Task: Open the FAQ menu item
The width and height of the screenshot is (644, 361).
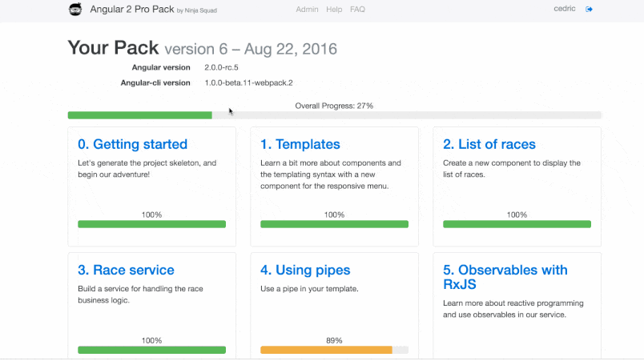Action: 357,9
